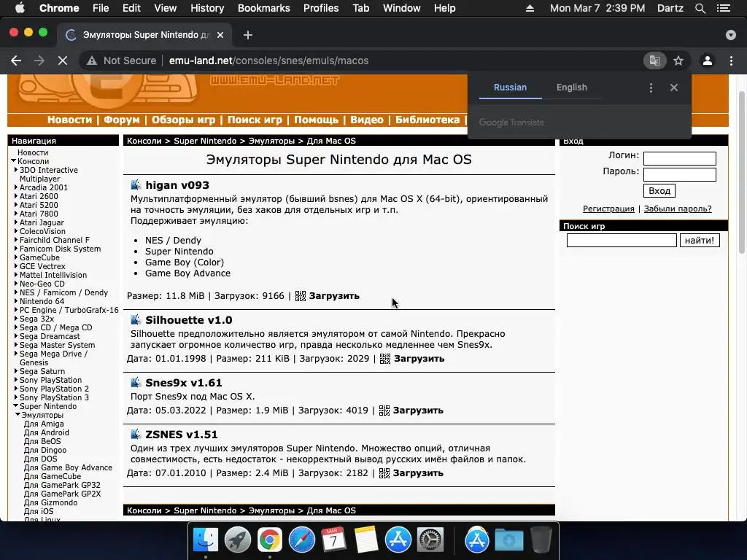
Task: Open the Обзоры игр navigation item
Action: (183, 120)
